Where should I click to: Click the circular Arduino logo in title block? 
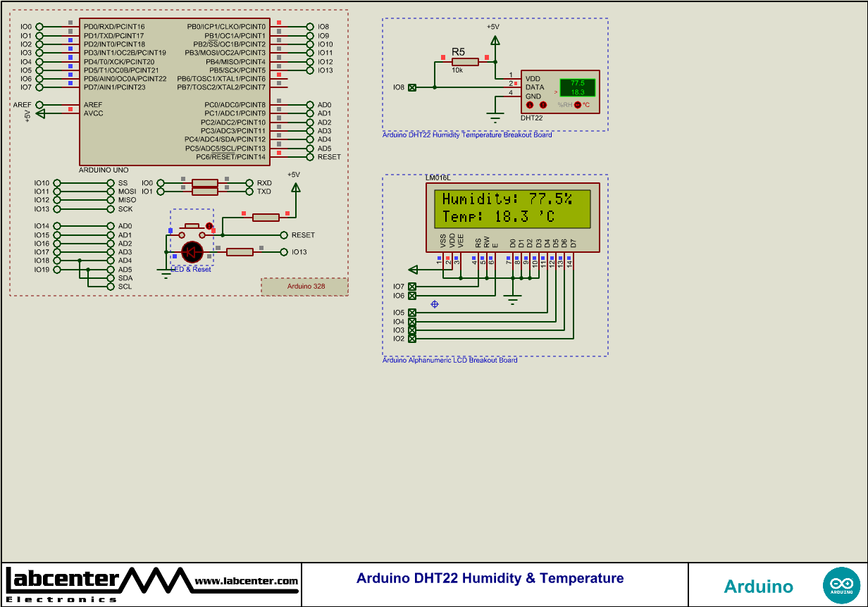pos(840,584)
